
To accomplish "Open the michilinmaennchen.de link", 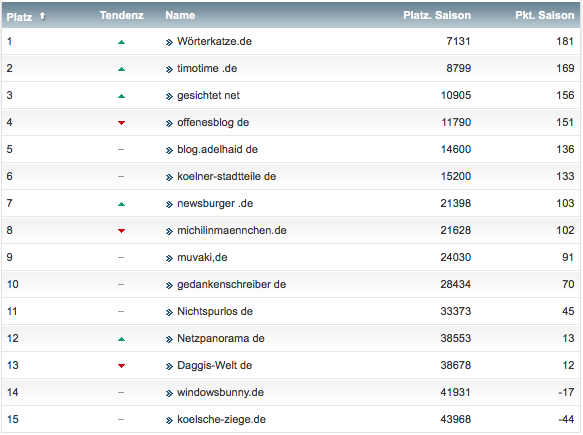I will coord(232,231).
